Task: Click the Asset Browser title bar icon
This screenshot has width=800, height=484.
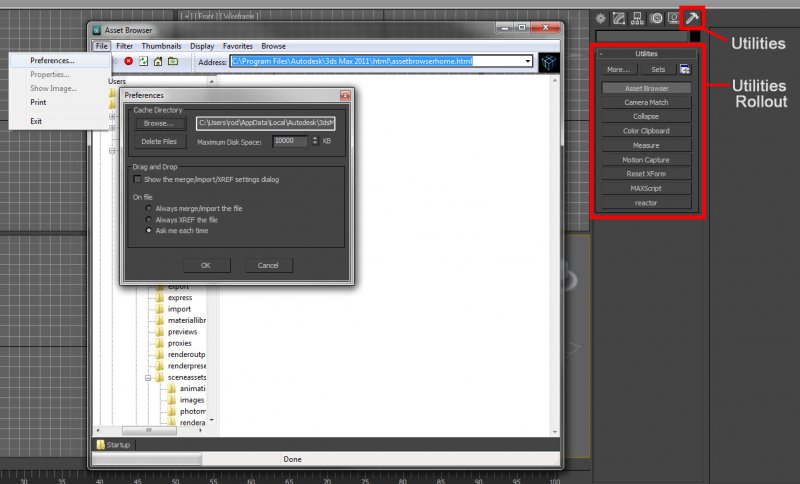Action: pos(97,30)
